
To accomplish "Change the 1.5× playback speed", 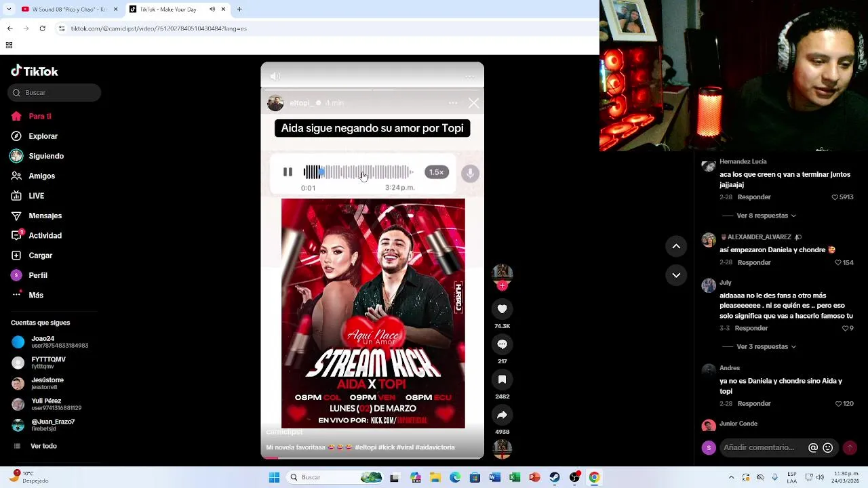I will 436,172.
